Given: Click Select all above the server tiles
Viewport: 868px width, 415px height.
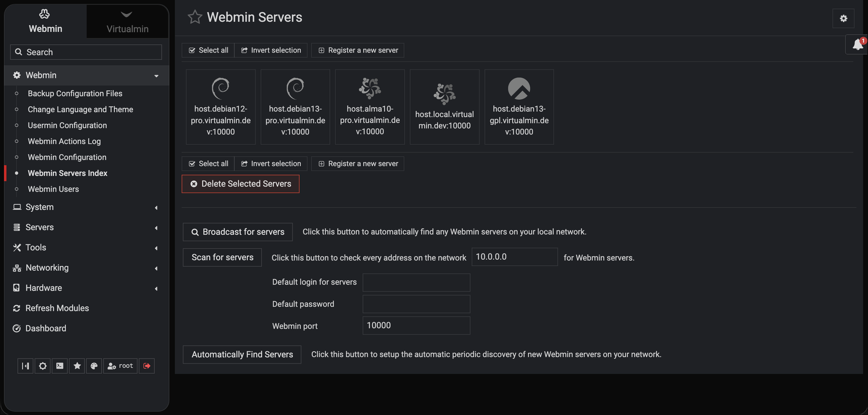Looking at the screenshot, I should point(208,50).
